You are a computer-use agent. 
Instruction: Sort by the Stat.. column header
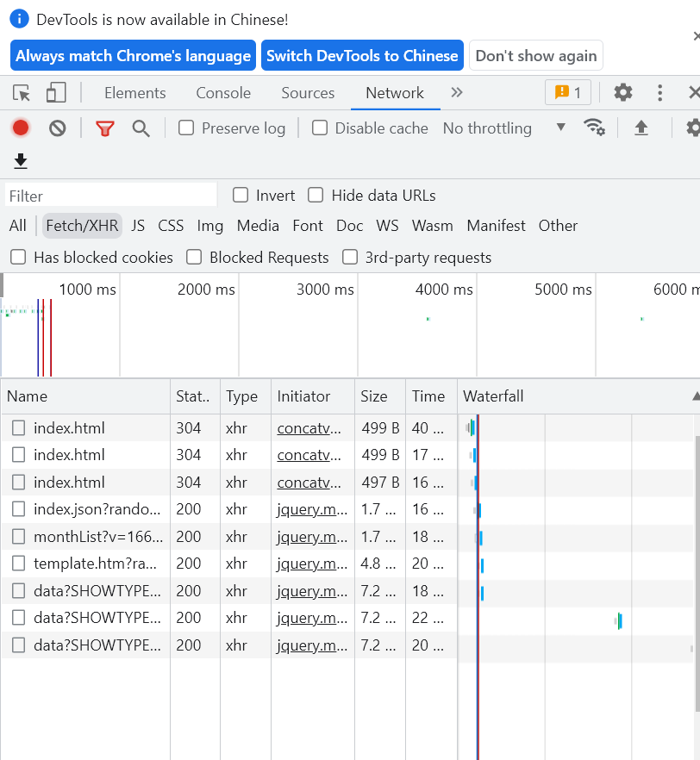tap(196, 396)
